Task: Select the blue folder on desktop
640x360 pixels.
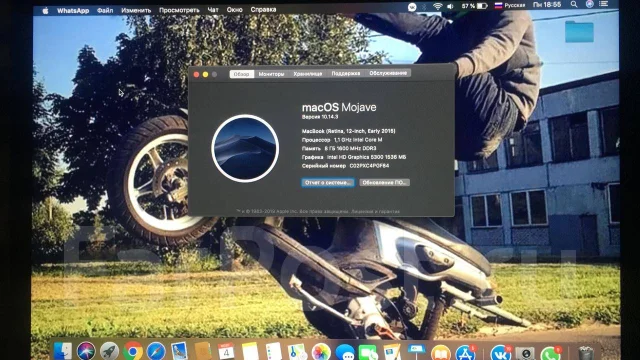Action: point(579,31)
